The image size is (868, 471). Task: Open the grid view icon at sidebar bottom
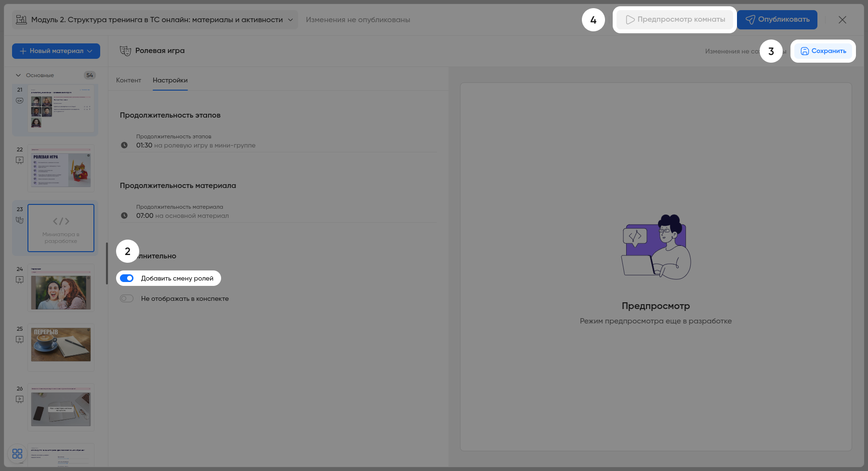17,454
